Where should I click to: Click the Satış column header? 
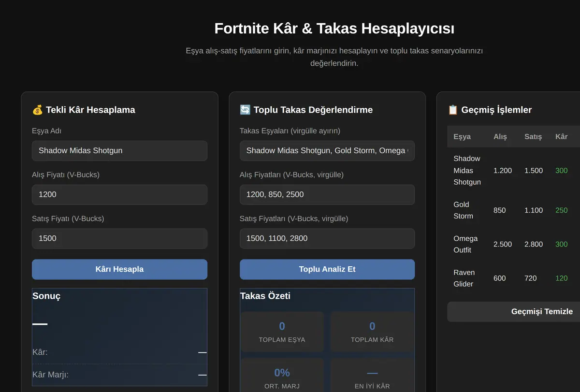pyautogui.click(x=533, y=137)
